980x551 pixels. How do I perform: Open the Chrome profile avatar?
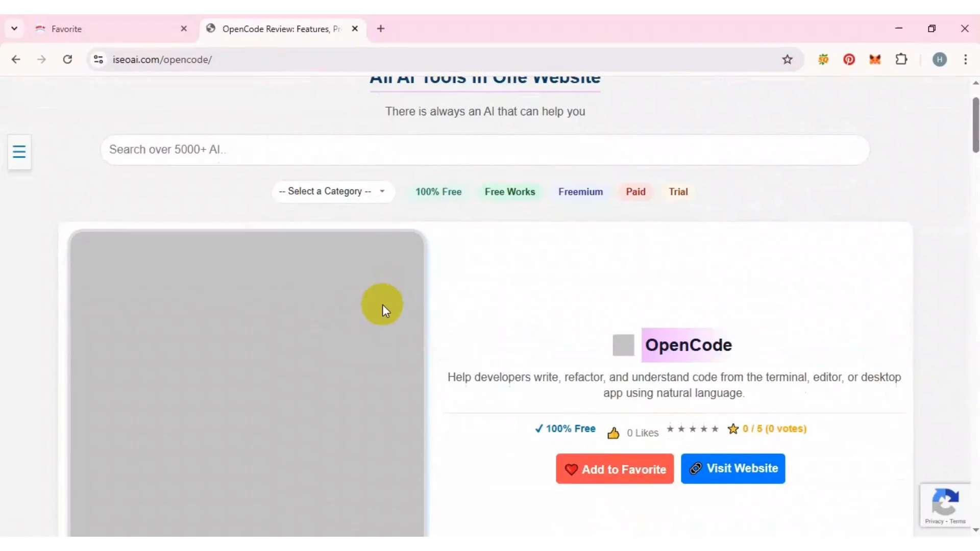click(x=940, y=59)
